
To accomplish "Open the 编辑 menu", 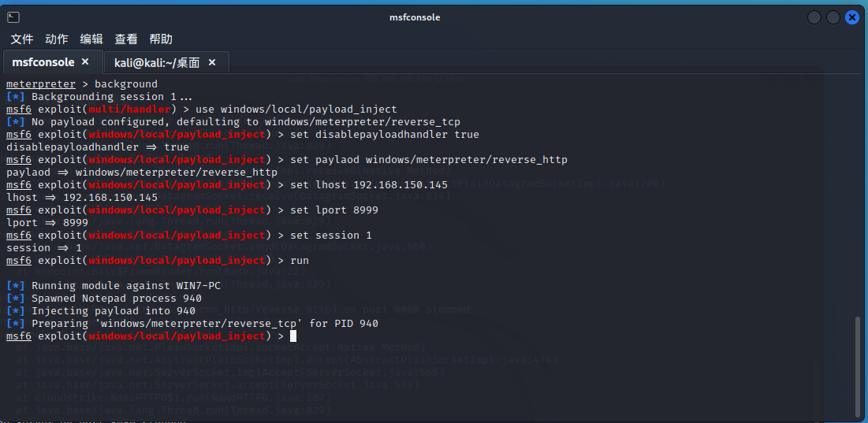I will [x=91, y=39].
